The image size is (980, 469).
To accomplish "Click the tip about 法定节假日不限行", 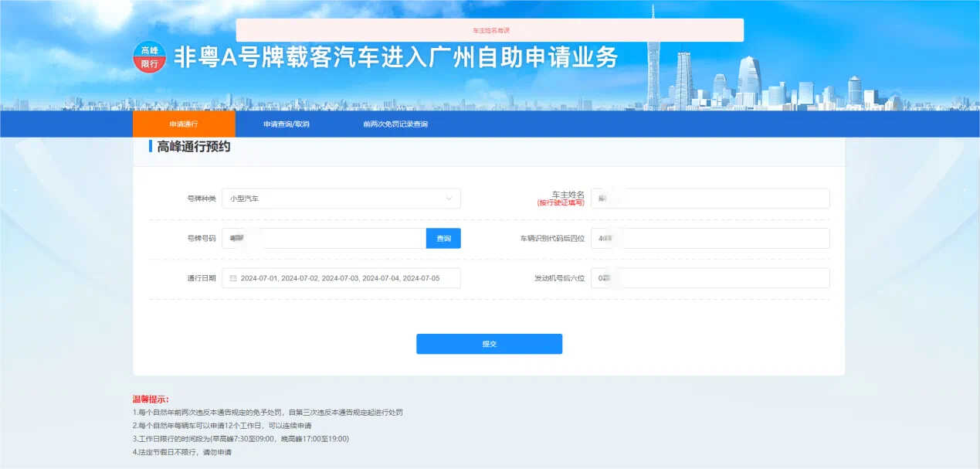I will 182,452.
